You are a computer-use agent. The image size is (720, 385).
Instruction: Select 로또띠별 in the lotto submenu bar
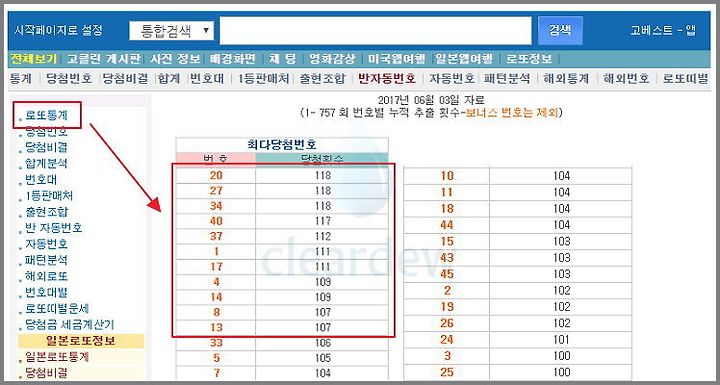pos(686,79)
